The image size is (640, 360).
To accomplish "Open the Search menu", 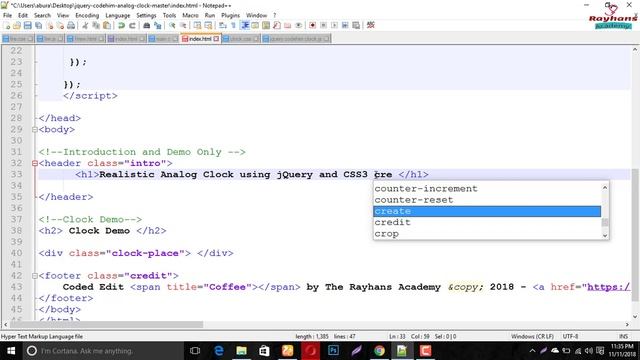I will click(x=42, y=16).
